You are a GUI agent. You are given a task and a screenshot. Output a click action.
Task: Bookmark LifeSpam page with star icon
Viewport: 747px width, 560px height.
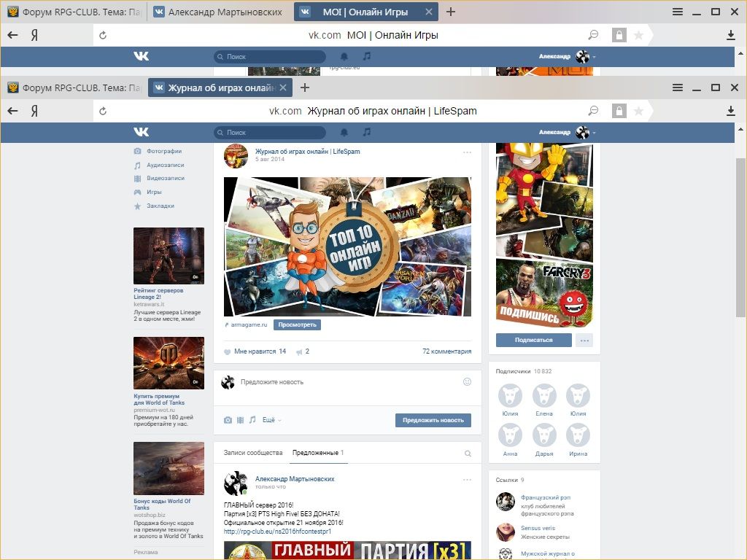pyautogui.click(x=639, y=111)
